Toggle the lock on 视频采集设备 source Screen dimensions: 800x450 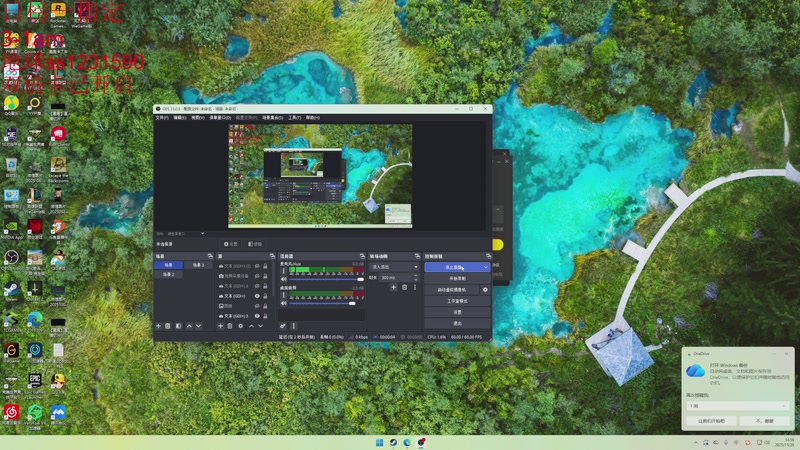[x=265, y=276]
